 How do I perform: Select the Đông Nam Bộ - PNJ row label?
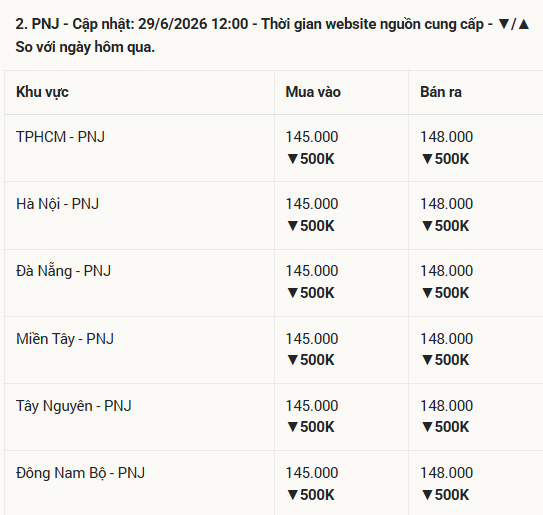pos(80,473)
